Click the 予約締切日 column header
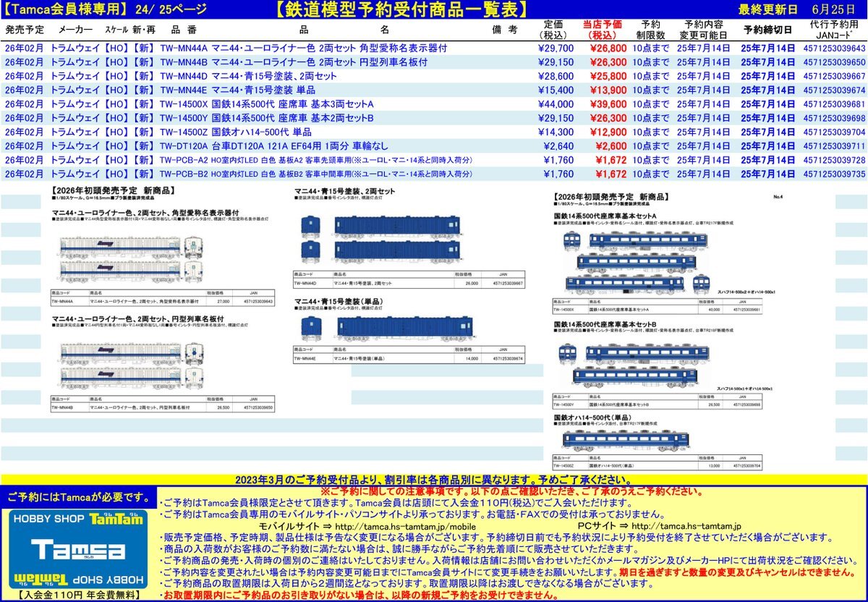 (768, 30)
